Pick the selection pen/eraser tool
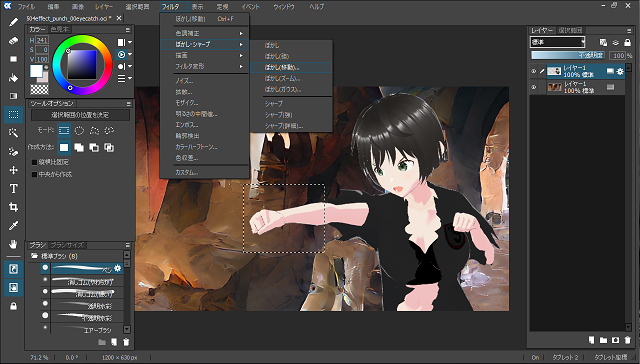The width and height of the screenshot is (640, 364). (13, 151)
